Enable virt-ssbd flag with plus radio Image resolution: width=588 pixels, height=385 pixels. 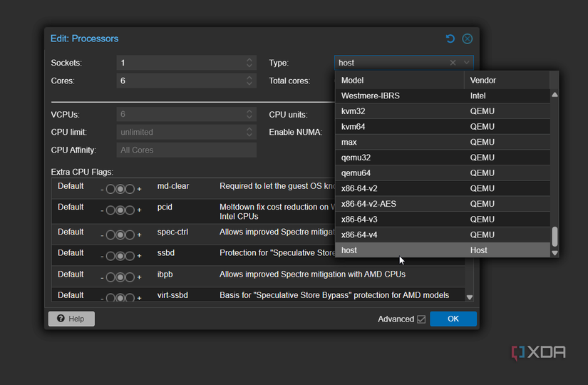(130, 297)
